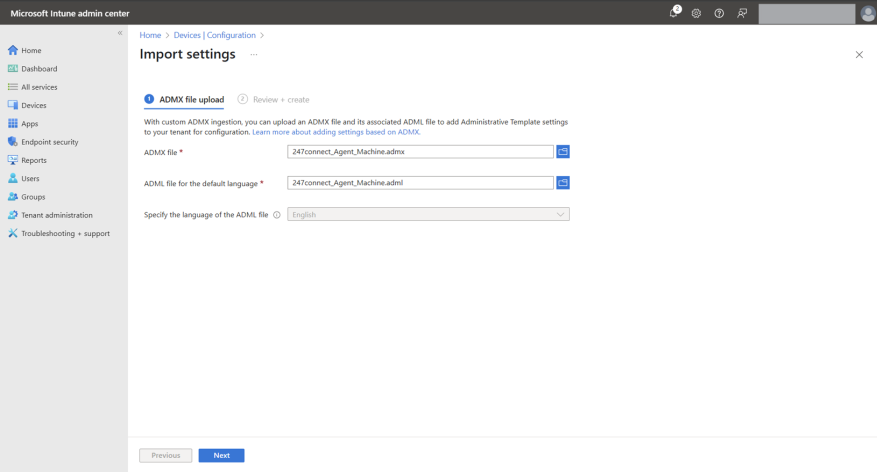The height and width of the screenshot is (472, 877).
Task: Click the Endpoint security shield icon
Action: tap(13, 141)
